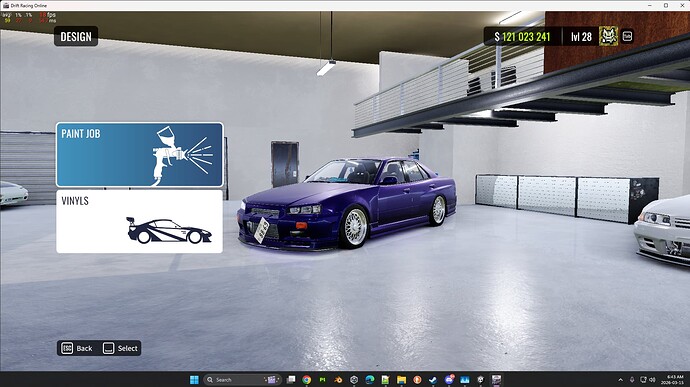This screenshot has height=387, width=690.
Task: Open Steam from the taskbar
Action: (x=433, y=380)
